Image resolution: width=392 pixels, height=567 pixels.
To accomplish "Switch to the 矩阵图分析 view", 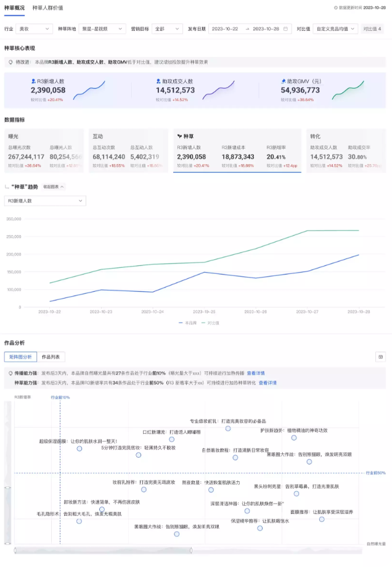I will click(20, 357).
